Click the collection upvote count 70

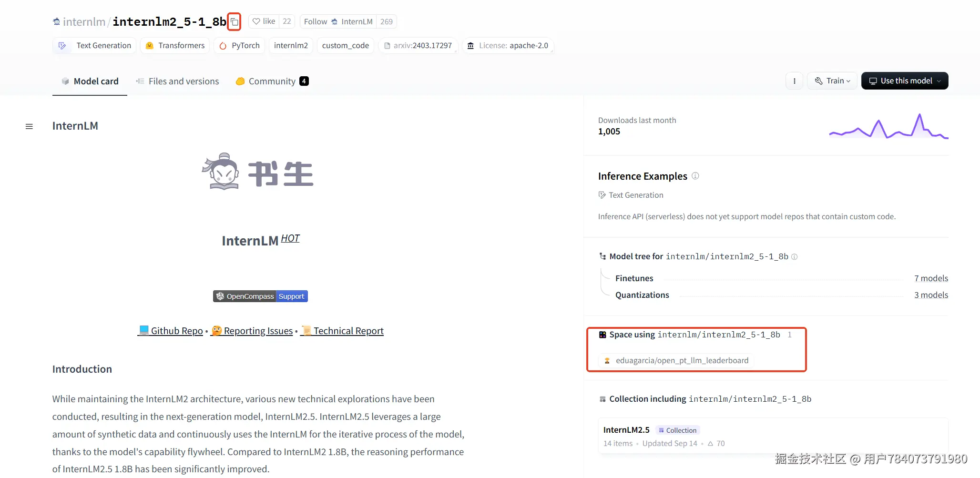tap(716, 443)
